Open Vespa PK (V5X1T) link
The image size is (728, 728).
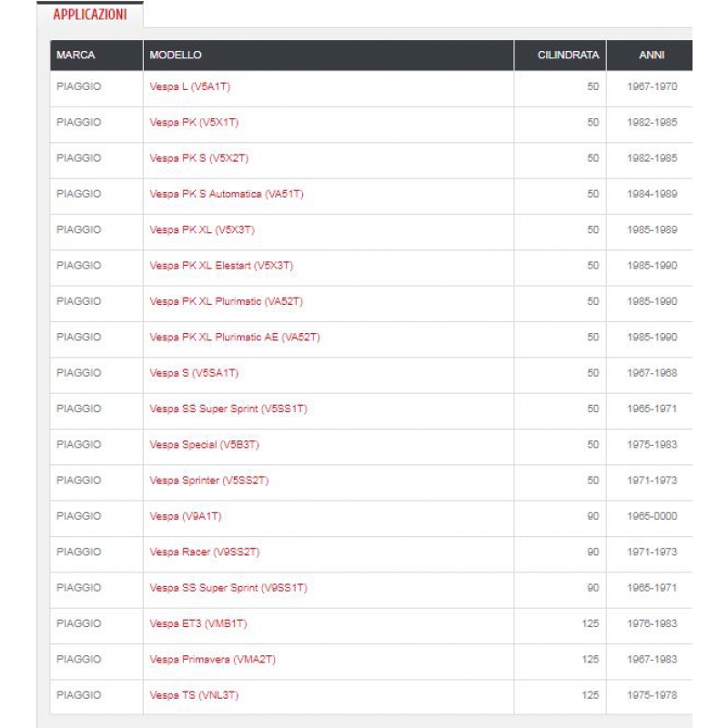[194, 123]
